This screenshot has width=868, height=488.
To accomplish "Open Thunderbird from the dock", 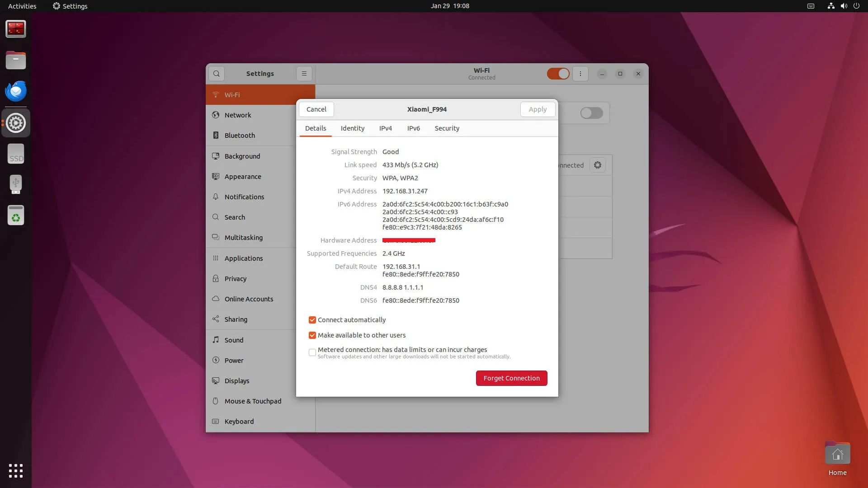I will [16, 92].
